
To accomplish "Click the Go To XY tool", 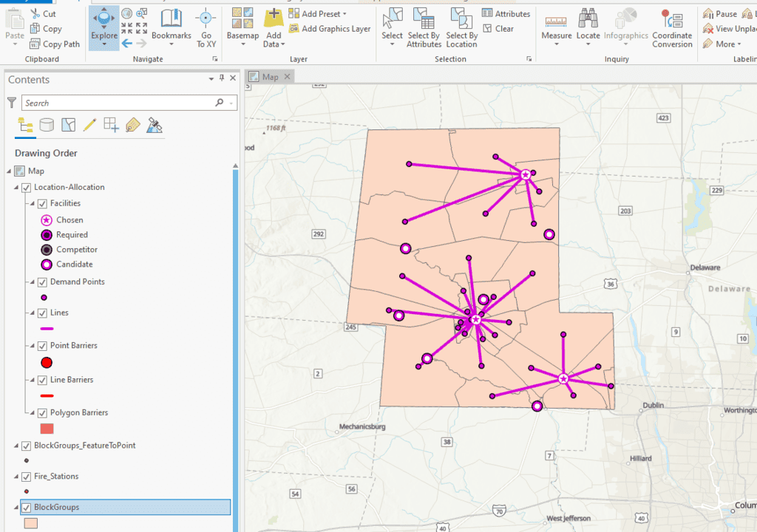I will (x=206, y=28).
